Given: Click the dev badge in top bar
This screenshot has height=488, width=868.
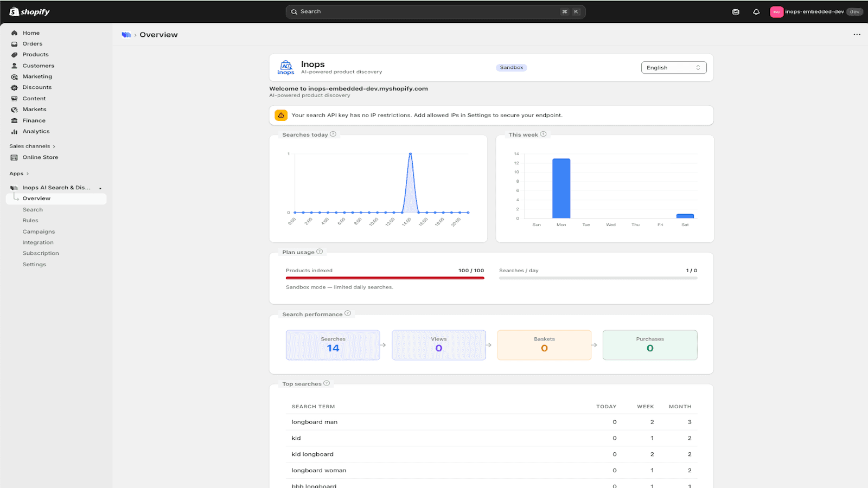Looking at the screenshot, I should pyautogui.click(x=855, y=12).
